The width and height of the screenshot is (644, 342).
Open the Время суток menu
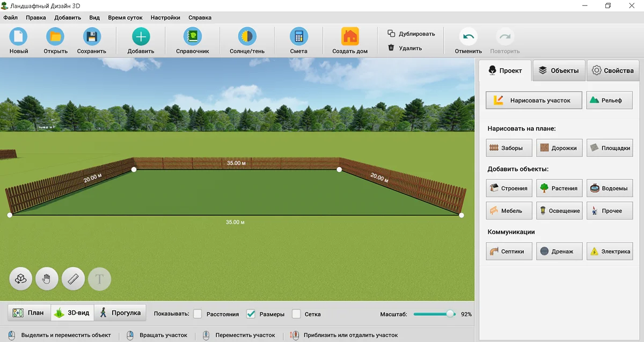point(125,17)
